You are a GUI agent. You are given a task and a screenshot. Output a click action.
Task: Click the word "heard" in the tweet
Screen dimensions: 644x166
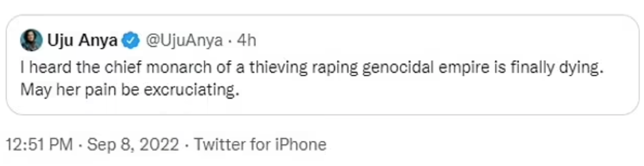pyautogui.click(x=50, y=68)
